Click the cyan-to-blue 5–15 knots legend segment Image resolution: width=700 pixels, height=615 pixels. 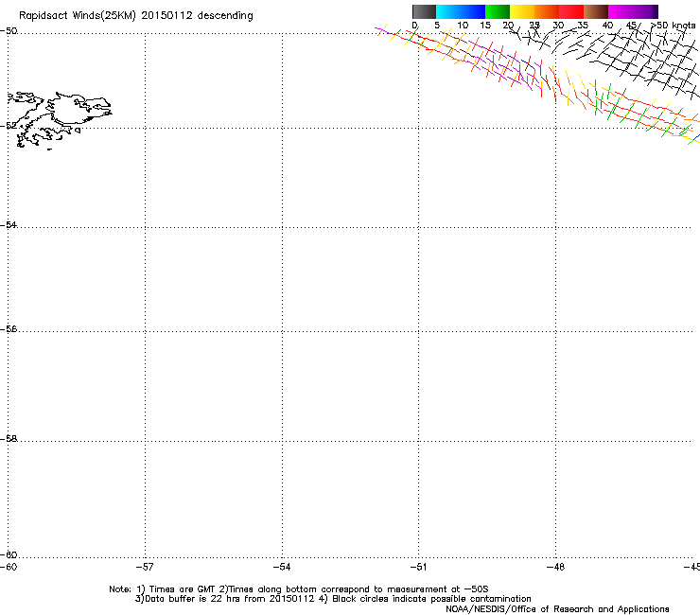coord(461,11)
